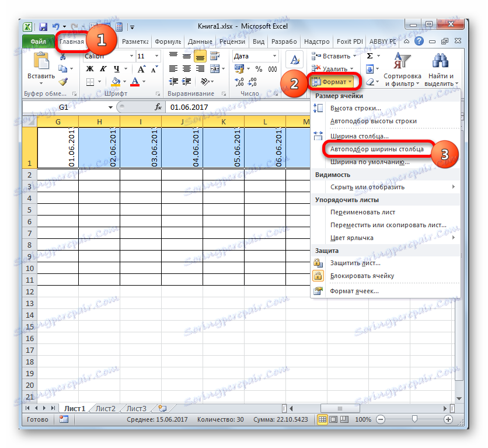Choose Автоподбор ширины столбца menu item
Screen dimensions: 488x448
tap(377, 149)
